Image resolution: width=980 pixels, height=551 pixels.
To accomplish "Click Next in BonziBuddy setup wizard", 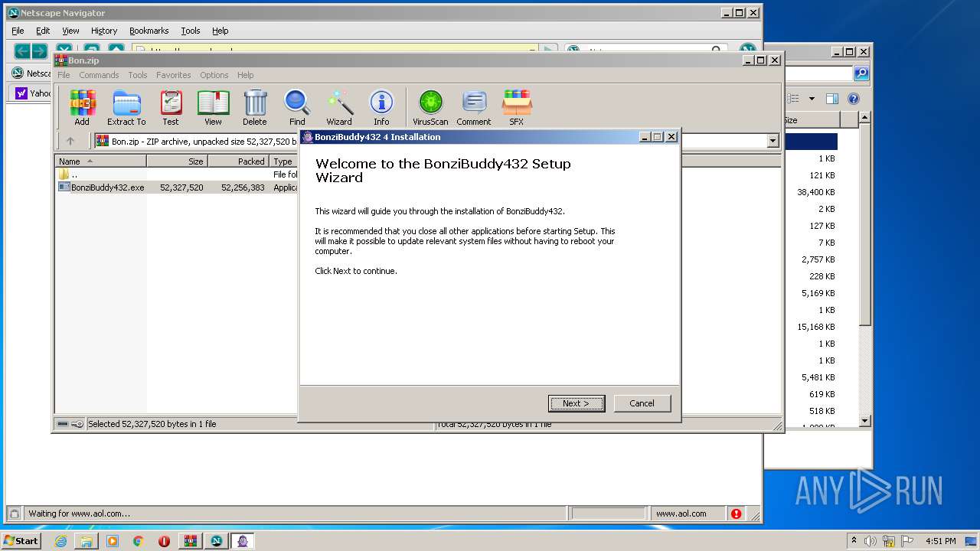I will [x=577, y=403].
